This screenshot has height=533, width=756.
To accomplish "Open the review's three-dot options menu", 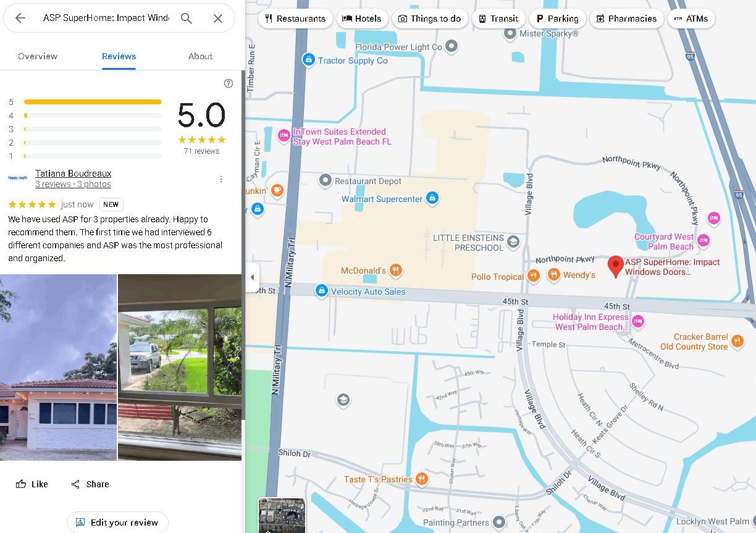I will click(x=221, y=179).
